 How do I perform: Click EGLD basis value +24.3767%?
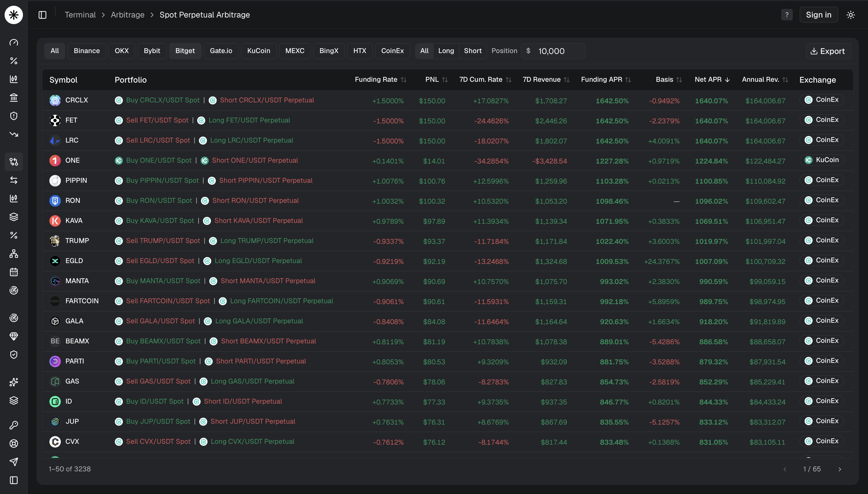coord(662,262)
